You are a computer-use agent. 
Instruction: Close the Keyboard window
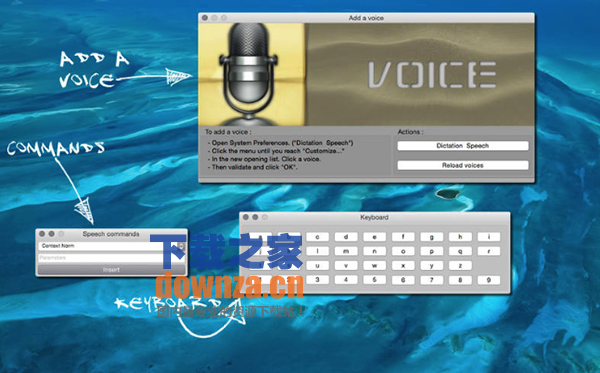coord(246,217)
